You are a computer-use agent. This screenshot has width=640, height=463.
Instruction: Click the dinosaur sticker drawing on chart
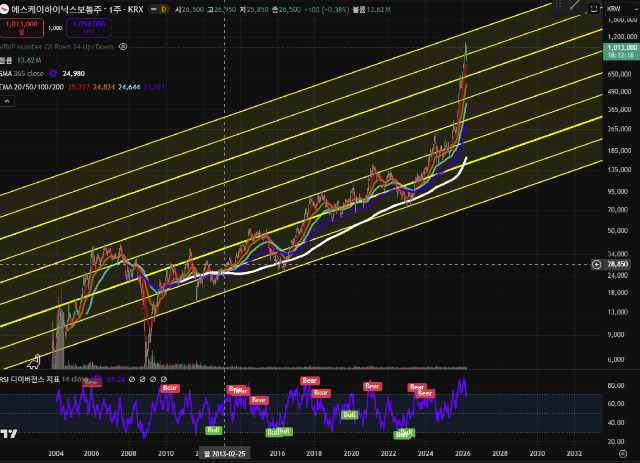[35, 362]
